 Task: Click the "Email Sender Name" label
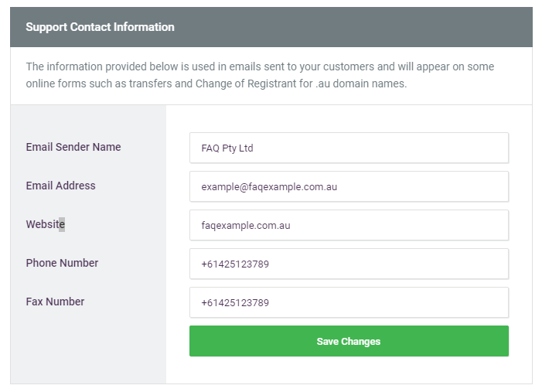click(x=73, y=147)
